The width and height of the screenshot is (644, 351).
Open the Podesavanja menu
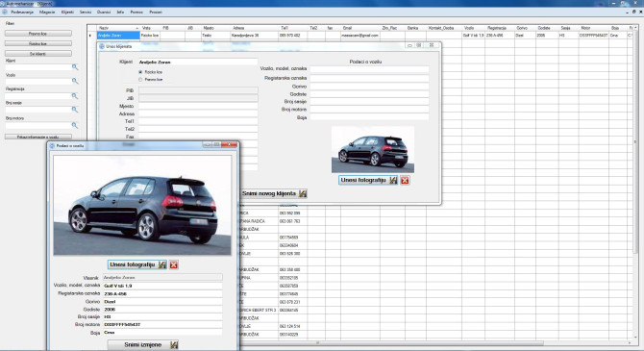22,12
